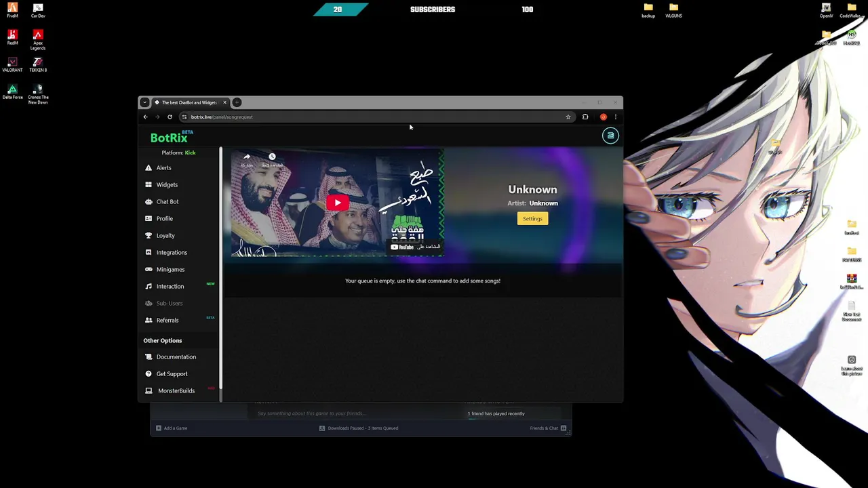Click the watch later clock icon
The width and height of the screenshot is (868, 488).
click(272, 157)
